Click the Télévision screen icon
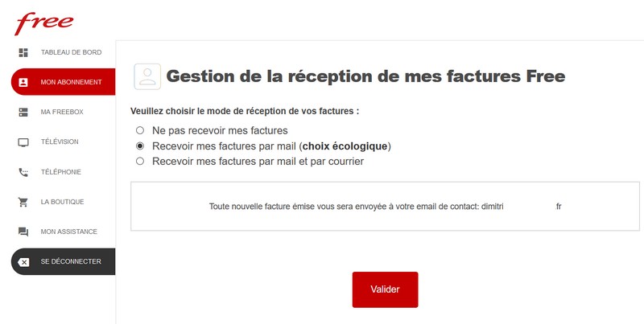The height and width of the screenshot is (324, 644). (x=23, y=142)
